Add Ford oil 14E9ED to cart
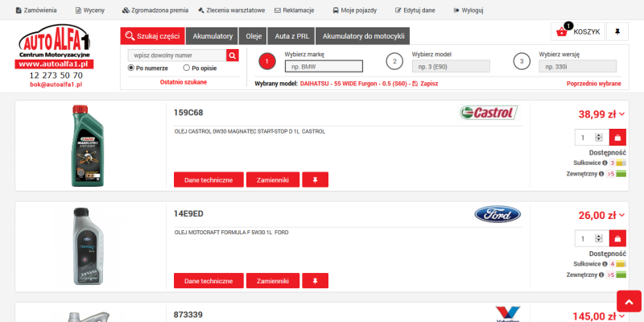 click(617, 238)
